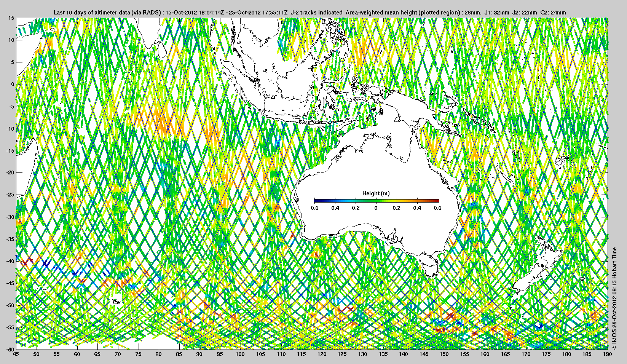Click the latitude label 15 on the y-axis

click(11, 18)
